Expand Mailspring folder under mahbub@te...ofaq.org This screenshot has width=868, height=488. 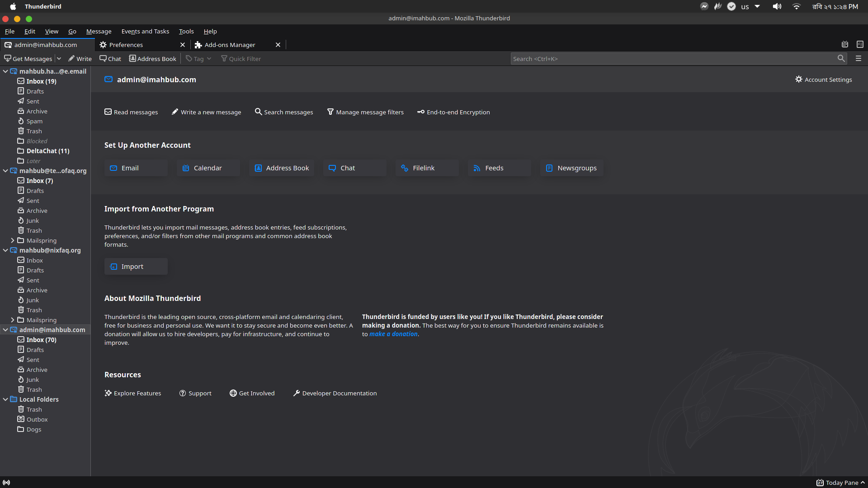click(x=13, y=240)
